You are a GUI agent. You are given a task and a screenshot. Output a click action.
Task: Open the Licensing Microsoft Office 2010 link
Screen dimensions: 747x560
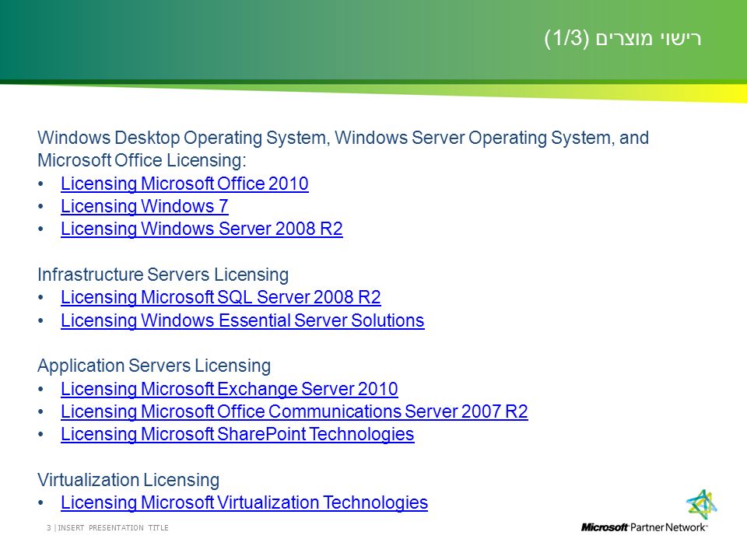tap(184, 184)
